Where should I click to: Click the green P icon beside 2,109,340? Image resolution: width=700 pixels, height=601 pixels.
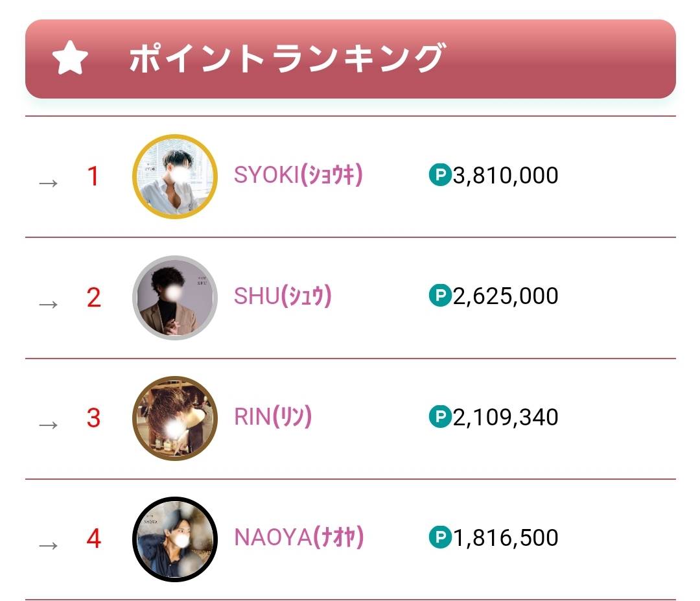pyautogui.click(x=440, y=416)
